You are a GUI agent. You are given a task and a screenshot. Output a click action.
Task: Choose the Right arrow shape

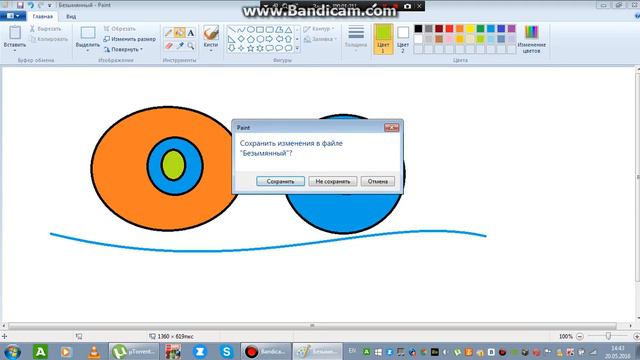[269, 39]
